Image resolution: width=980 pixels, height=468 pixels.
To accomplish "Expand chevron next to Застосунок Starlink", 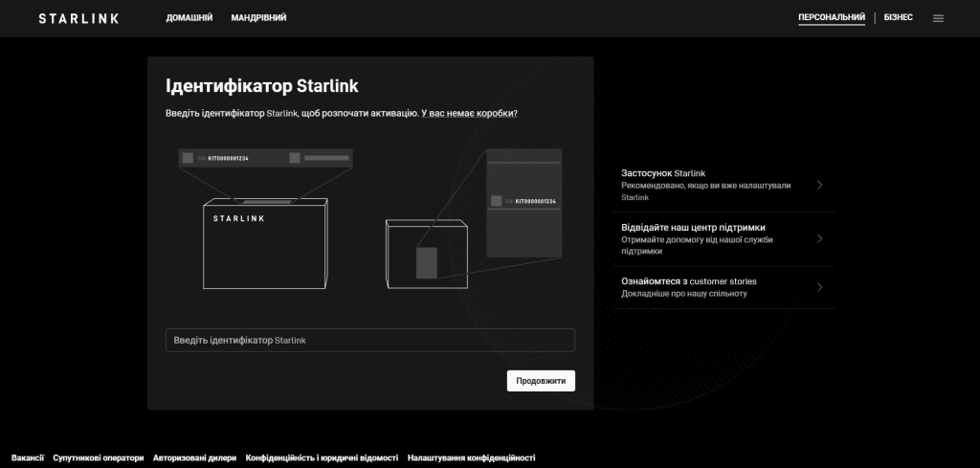I will click(x=819, y=185).
